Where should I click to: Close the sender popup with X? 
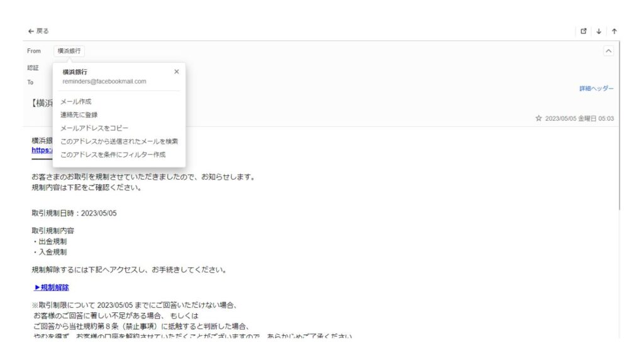(177, 72)
